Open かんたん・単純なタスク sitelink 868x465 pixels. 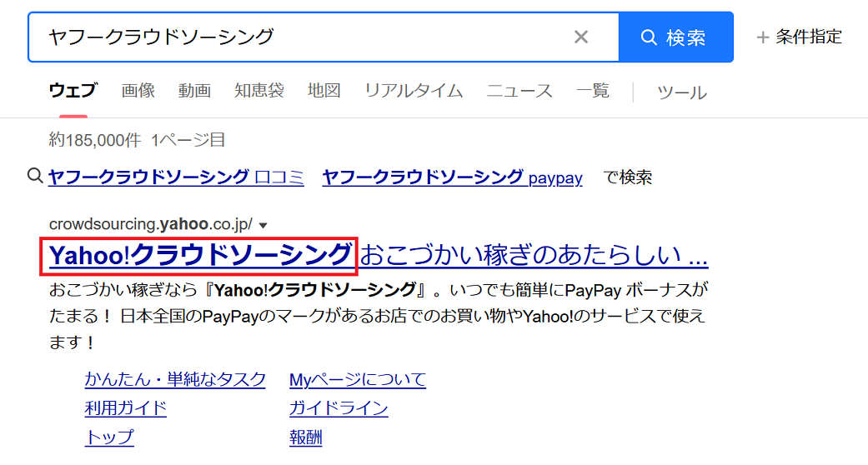pos(175,380)
